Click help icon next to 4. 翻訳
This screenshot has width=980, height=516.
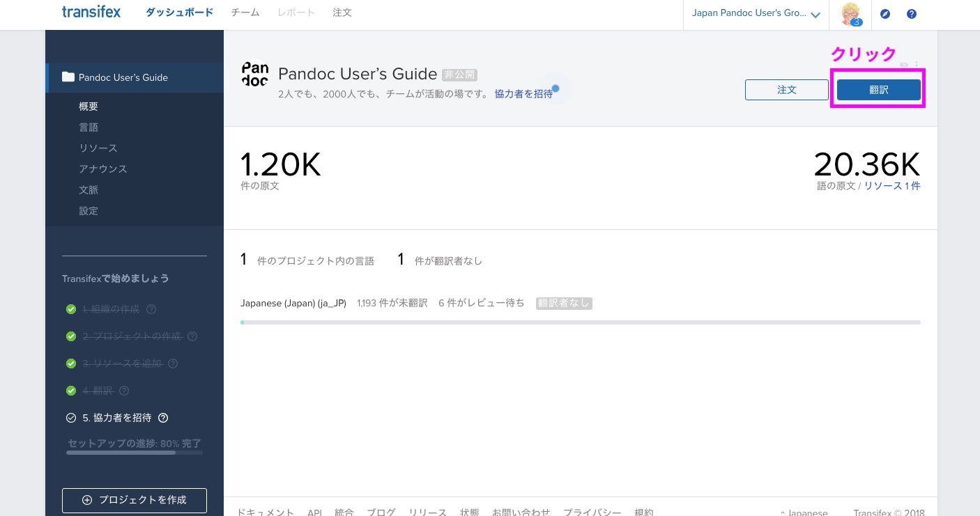124,391
